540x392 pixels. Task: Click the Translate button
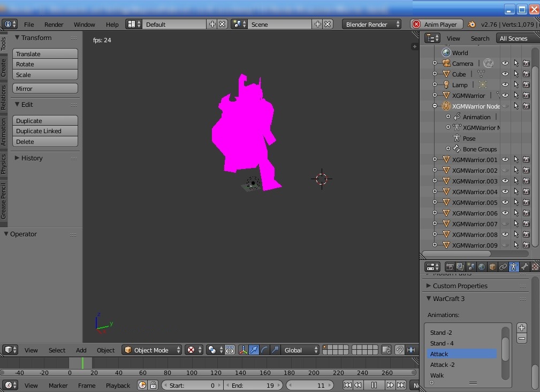[45, 53]
